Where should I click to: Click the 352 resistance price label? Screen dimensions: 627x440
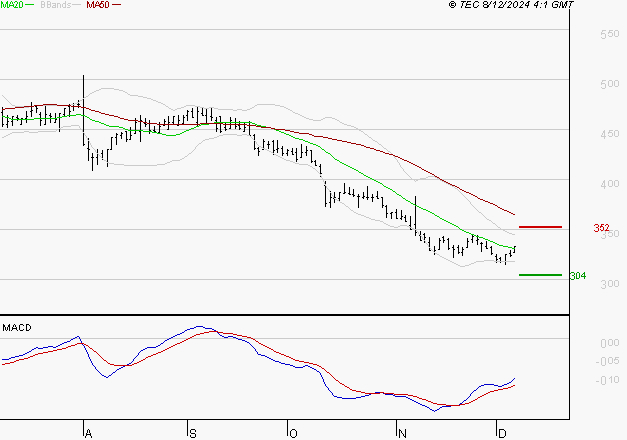(602, 228)
